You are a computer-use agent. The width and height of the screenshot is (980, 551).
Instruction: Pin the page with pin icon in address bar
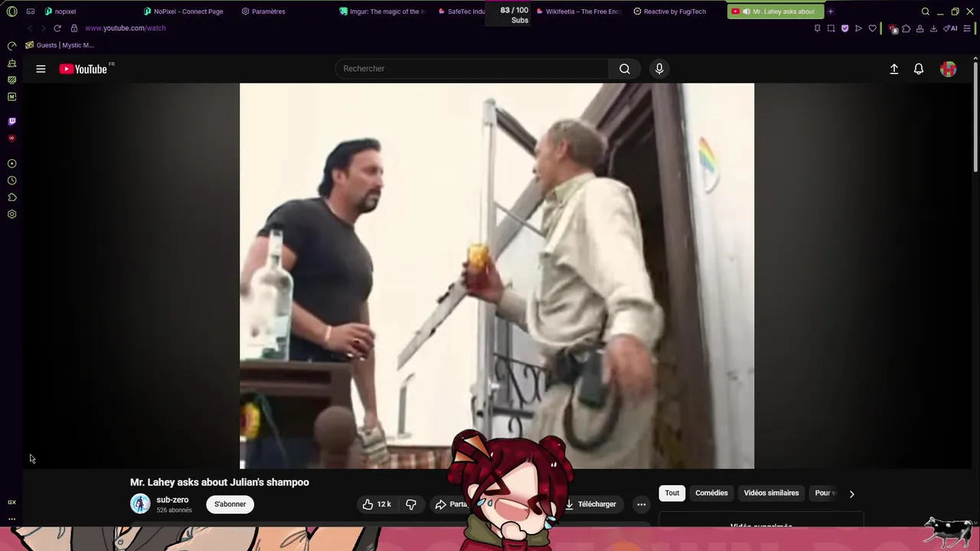point(818,28)
